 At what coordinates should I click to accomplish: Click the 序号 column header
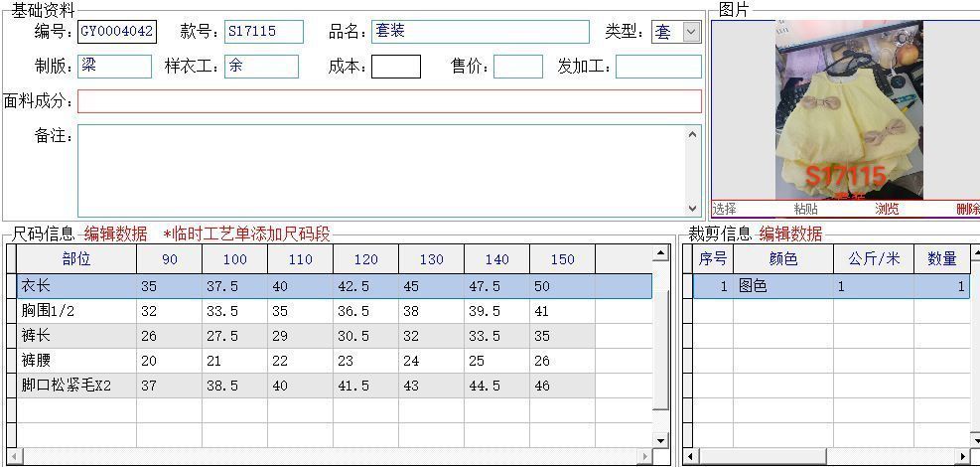(x=713, y=258)
